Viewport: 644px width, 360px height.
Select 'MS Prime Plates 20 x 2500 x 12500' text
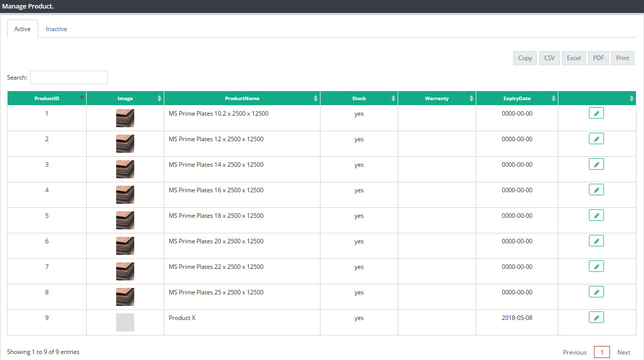(216, 241)
